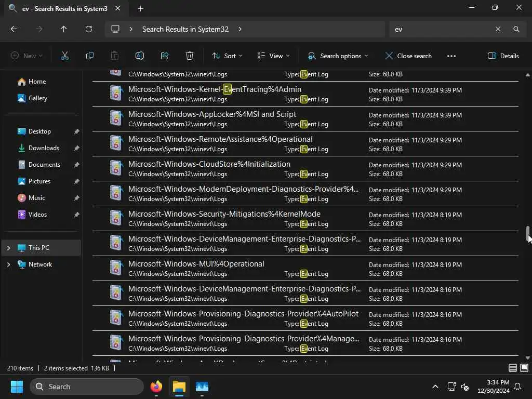
Task: Open the Photos app taskbar icon
Action: tap(202, 387)
